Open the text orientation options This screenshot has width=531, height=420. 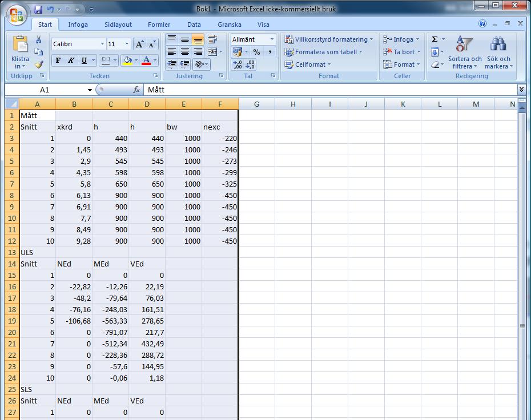[201, 64]
